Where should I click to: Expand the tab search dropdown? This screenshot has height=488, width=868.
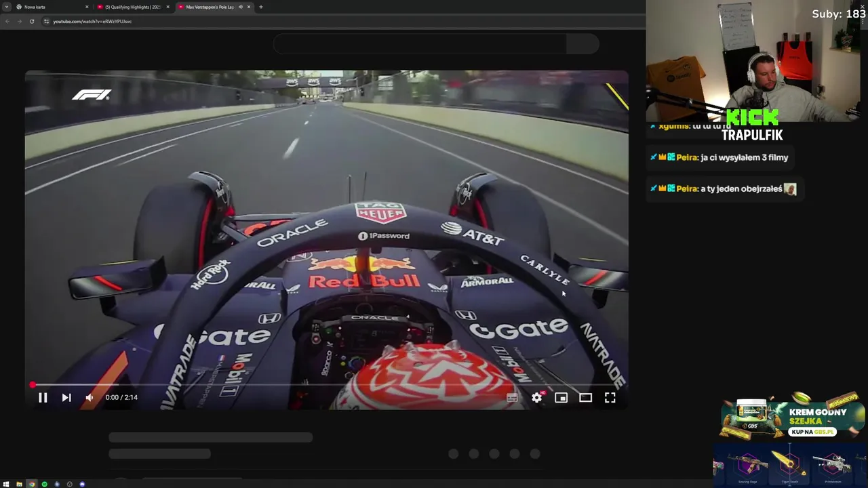coord(6,7)
